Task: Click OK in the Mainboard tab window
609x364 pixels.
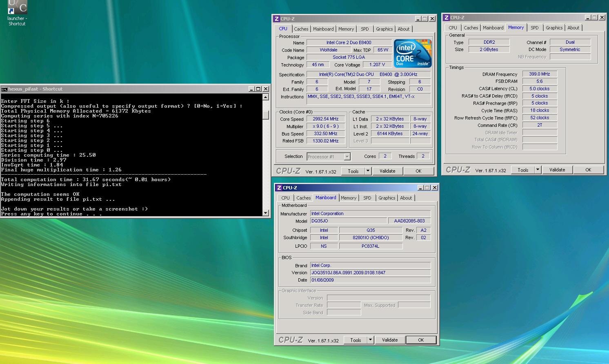Action: point(421,340)
